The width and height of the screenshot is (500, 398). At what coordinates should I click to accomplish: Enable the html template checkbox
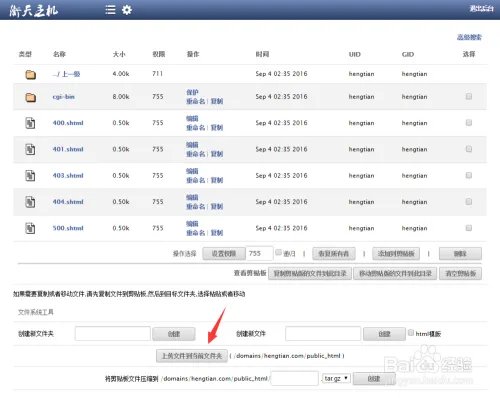[x=411, y=332]
